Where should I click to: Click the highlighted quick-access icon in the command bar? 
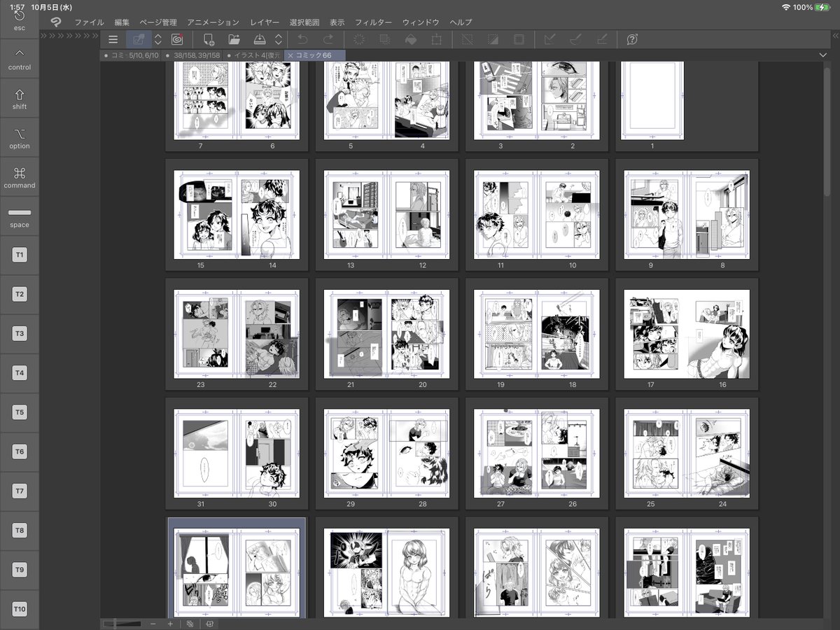(x=139, y=40)
